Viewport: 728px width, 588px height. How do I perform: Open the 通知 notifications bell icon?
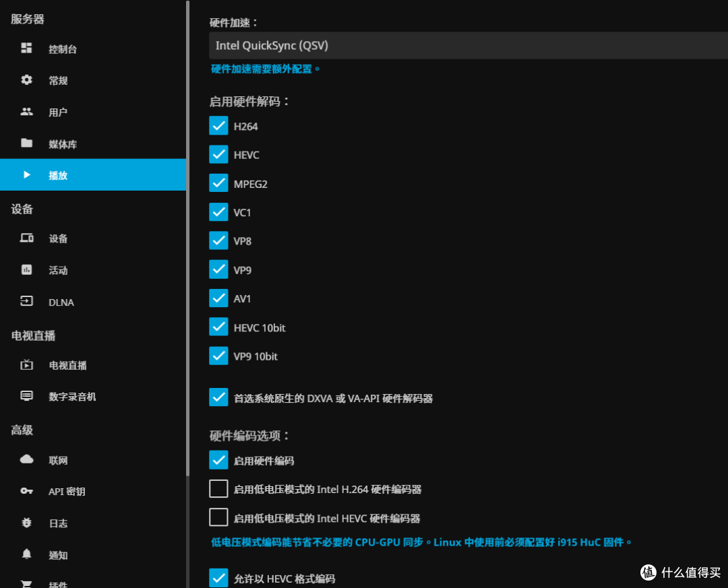(27, 555)
